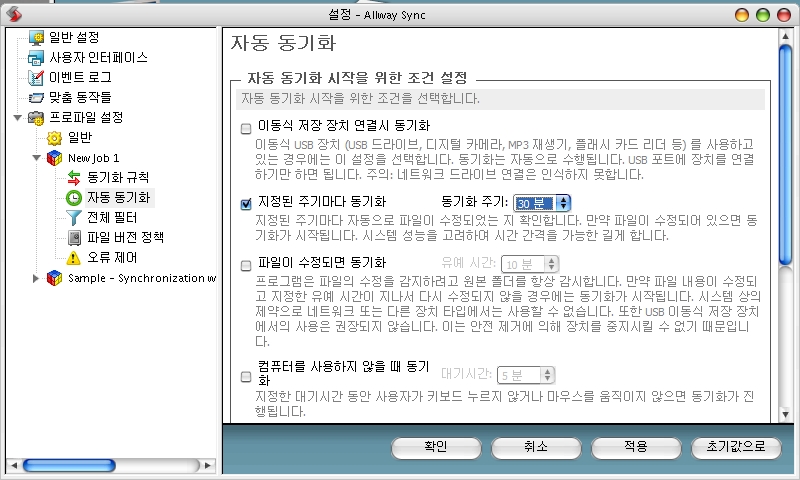Select 이벤트 로그 in the tree
Image resolution: width=800 pixels, height=480 pixels.
pyautogui.click(x=80, y=77)
